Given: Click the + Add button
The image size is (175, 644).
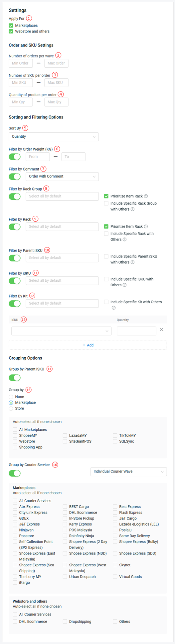Looking at the screenshot, I should (x=88, y=345).
